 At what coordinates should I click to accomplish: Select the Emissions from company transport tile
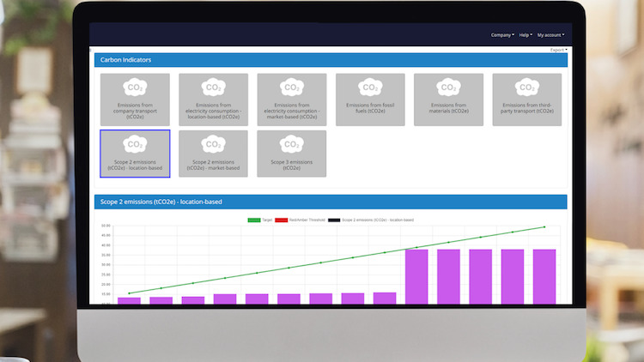coord(135,97)
